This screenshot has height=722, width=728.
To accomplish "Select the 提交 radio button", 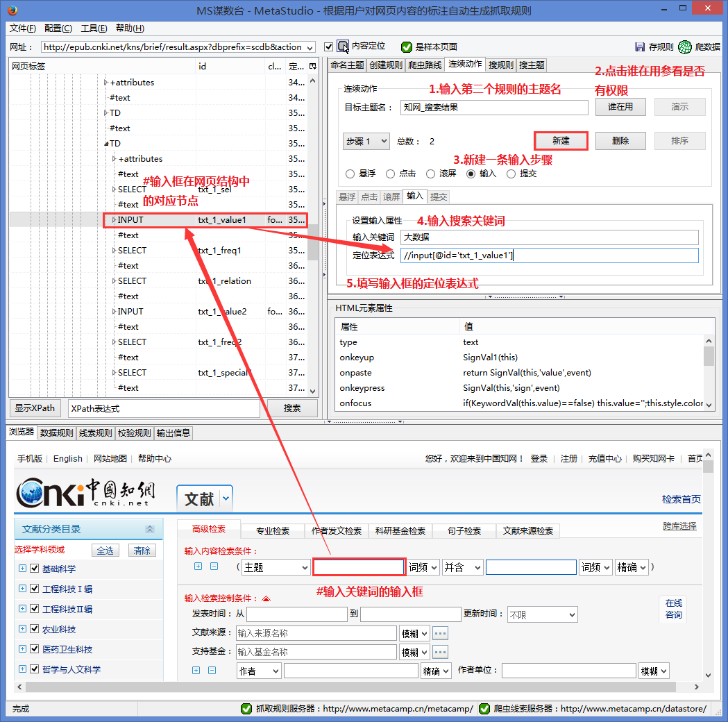I will 511,174.
